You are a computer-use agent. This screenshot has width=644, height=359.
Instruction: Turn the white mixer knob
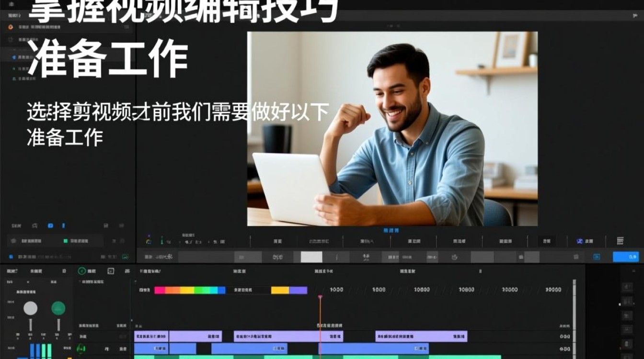click(x=30, y=308)
